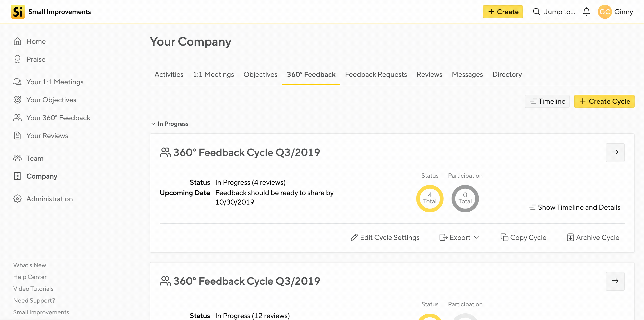Click Copy Cycle

(x=523, y=238)
